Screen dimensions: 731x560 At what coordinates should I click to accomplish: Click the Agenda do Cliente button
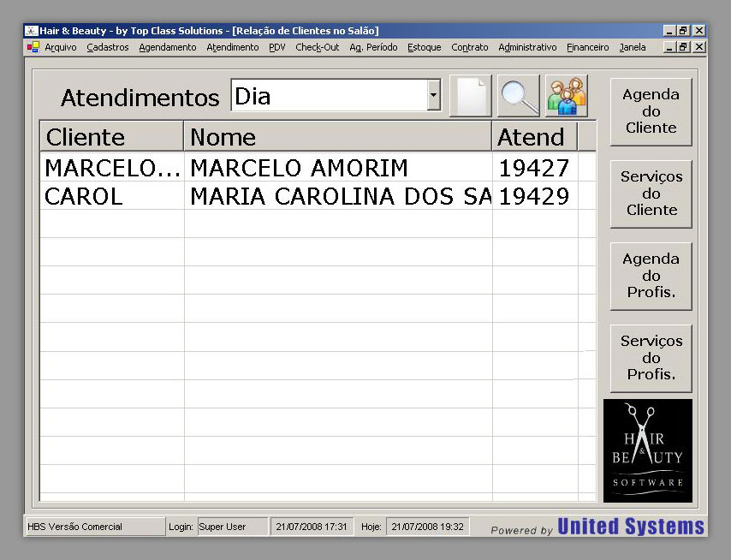[651, 111]
